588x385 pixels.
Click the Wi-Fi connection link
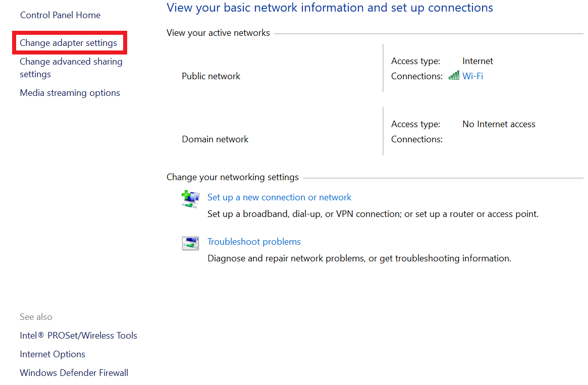(x=472, y=76)
